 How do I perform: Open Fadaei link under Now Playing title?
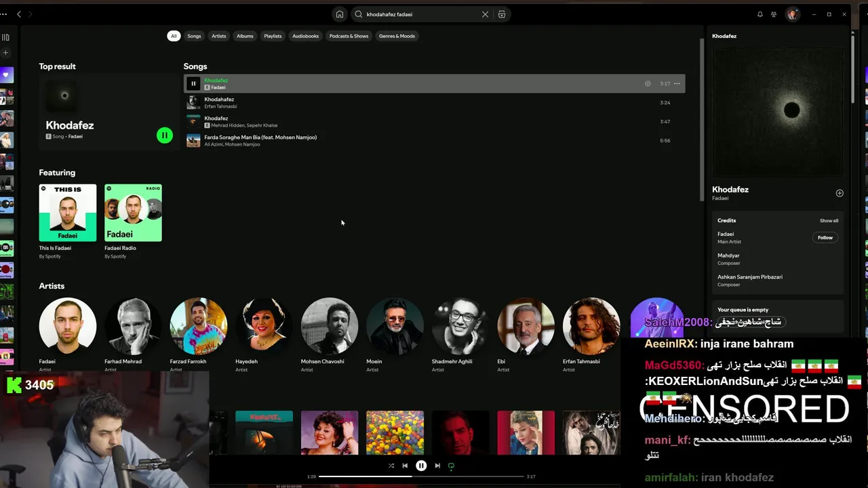pos(720,199)
